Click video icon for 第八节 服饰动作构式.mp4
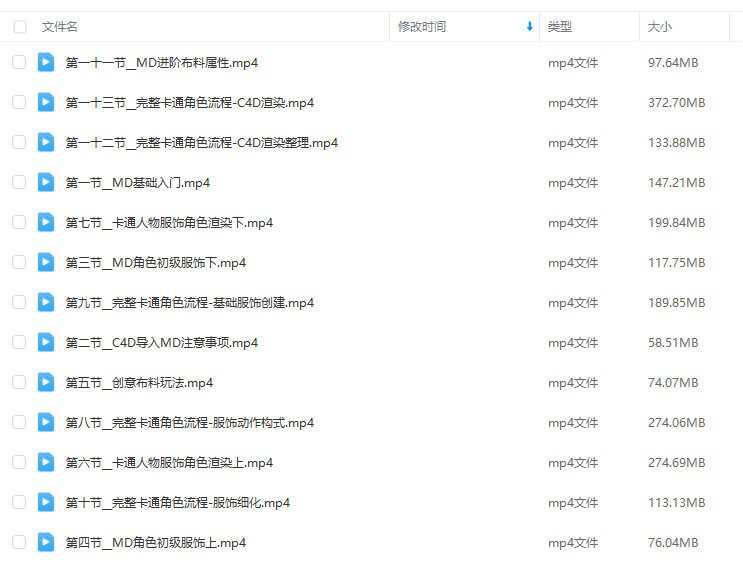Viewport: 743px width, 582px height. pos(46,422)
